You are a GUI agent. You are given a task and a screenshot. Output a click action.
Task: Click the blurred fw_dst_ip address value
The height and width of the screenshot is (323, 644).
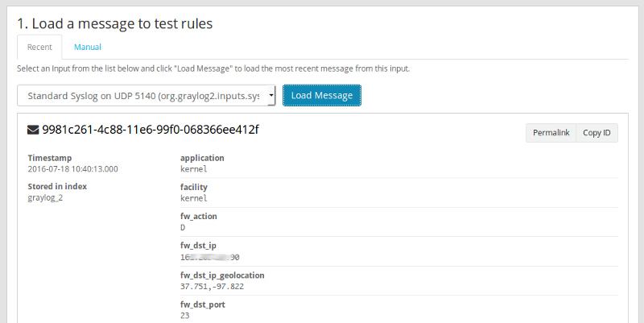[210, 257]
